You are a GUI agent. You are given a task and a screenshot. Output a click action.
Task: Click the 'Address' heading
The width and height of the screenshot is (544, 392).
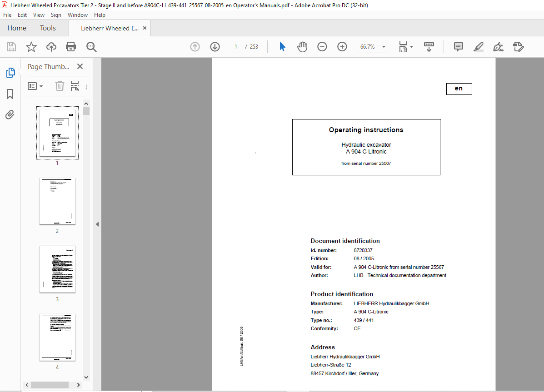(x=323, y=347)
